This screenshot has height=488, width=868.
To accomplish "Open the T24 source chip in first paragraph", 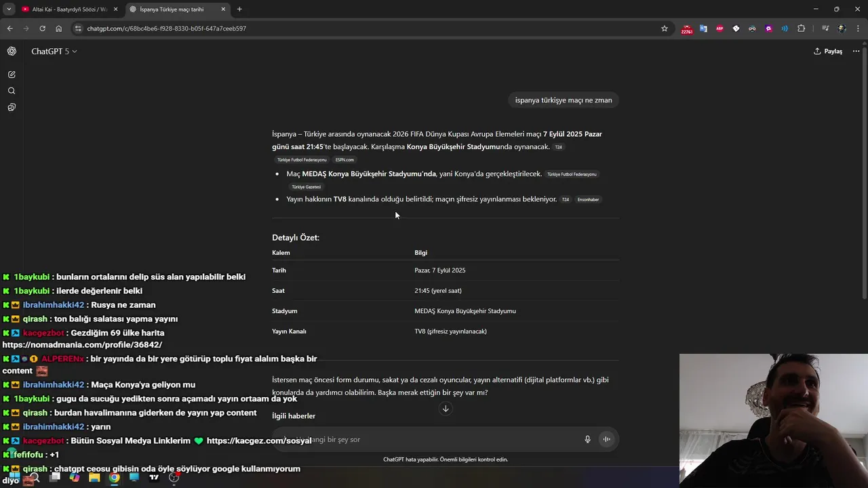I will [558, 147].
